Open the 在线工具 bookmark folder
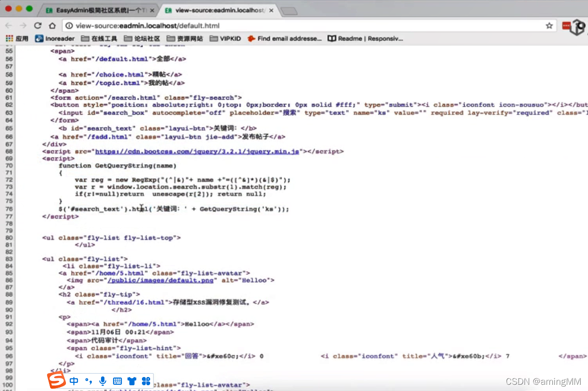This screenshot has height=391, width=588. (100, 39)
